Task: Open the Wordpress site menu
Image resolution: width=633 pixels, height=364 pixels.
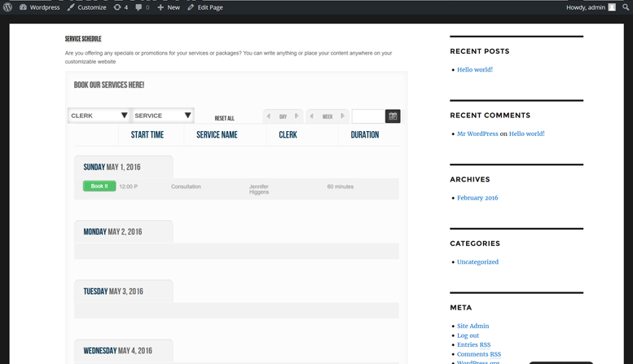Action: click(40, 7)
